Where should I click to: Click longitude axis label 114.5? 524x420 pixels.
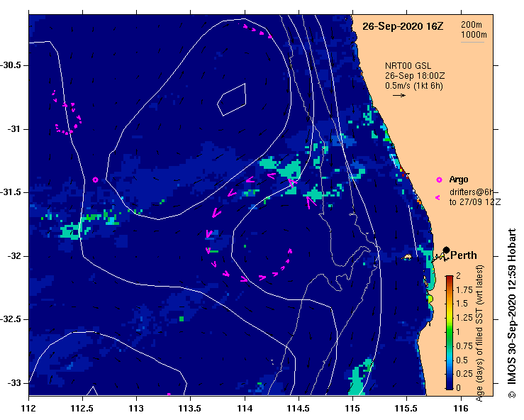299,409
